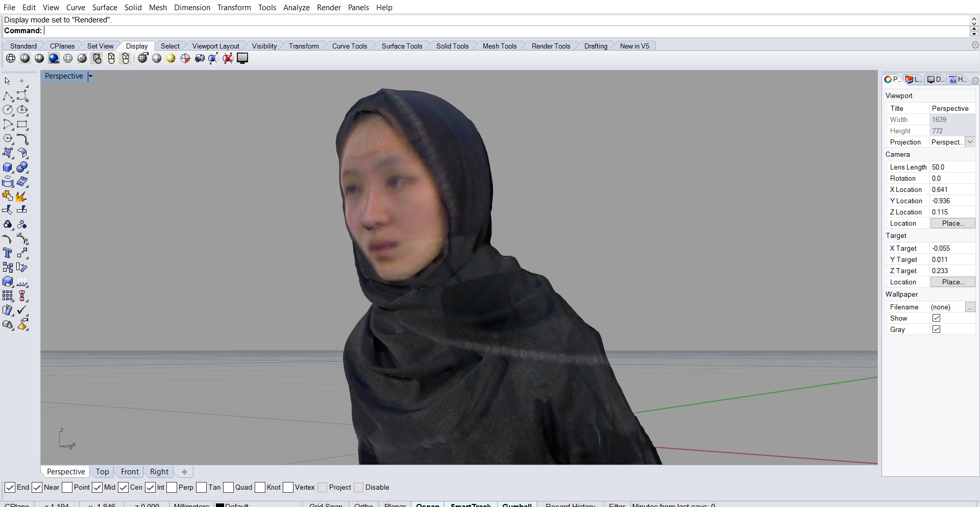The image size is (980, 507).
Task: Click the rectangular Array grid icon
Action: pyautogui.click(x=8, y=296)
